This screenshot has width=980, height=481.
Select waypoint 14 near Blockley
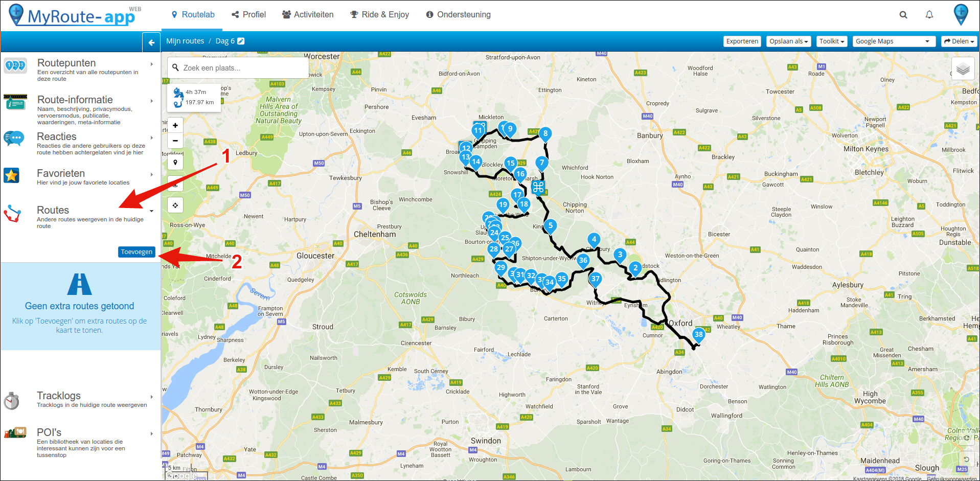pyautogui.click(x=476, y=162)
